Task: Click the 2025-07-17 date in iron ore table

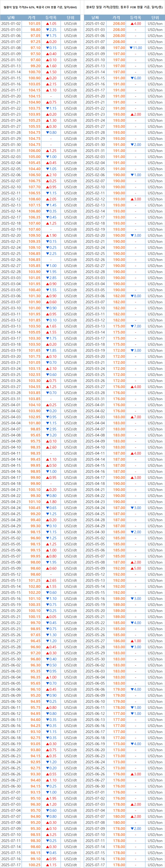Action: point(11,865)
